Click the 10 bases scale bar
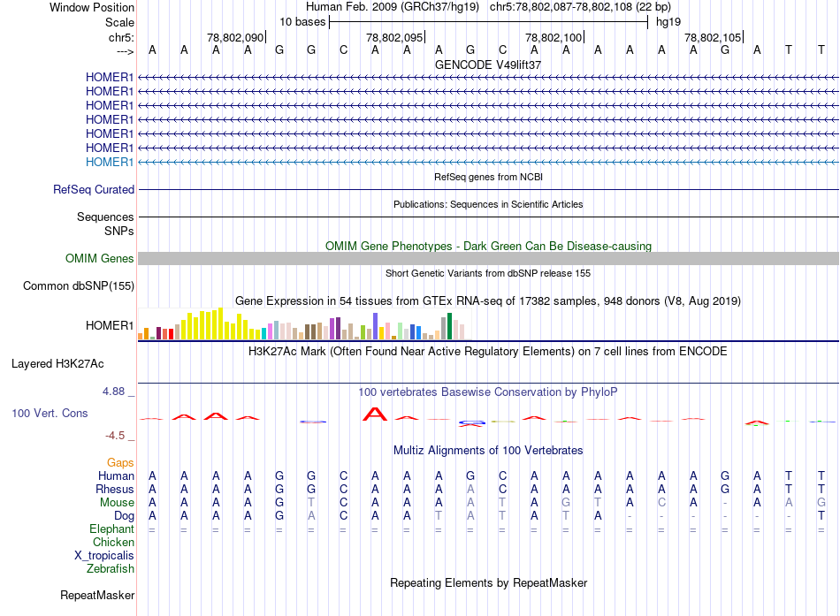The height and width of the screenshot is (616, 840). click(x=488, y=22)
